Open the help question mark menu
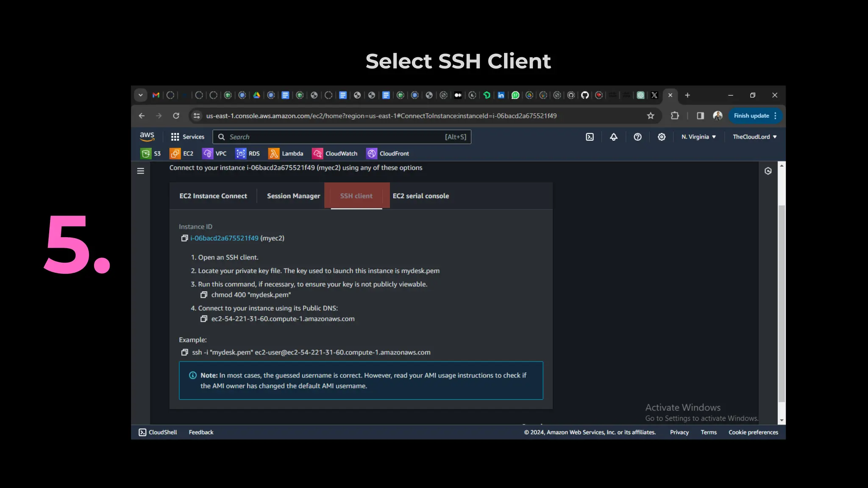 (637, 137)
